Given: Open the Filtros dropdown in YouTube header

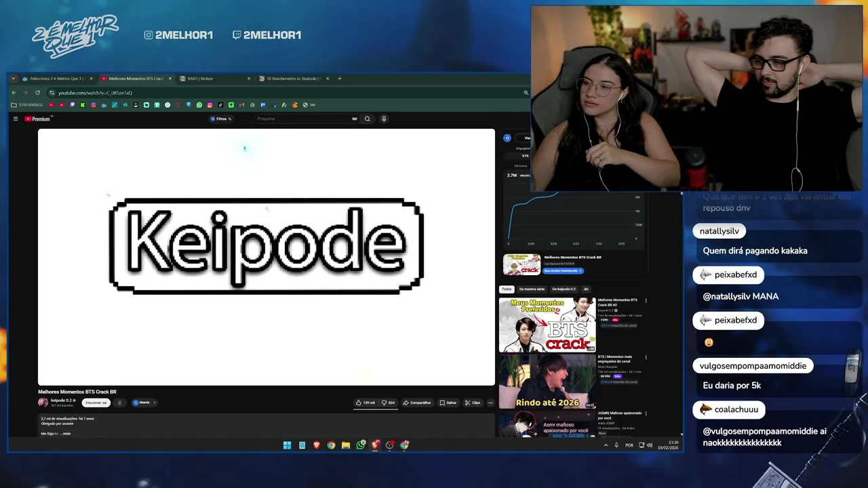Looking at the screenshot, I should (222, 119).
